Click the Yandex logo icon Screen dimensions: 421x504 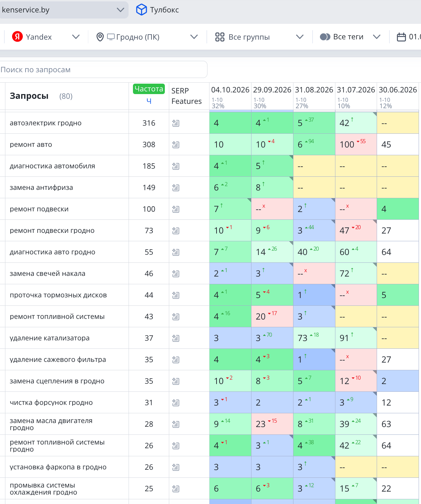17,37
